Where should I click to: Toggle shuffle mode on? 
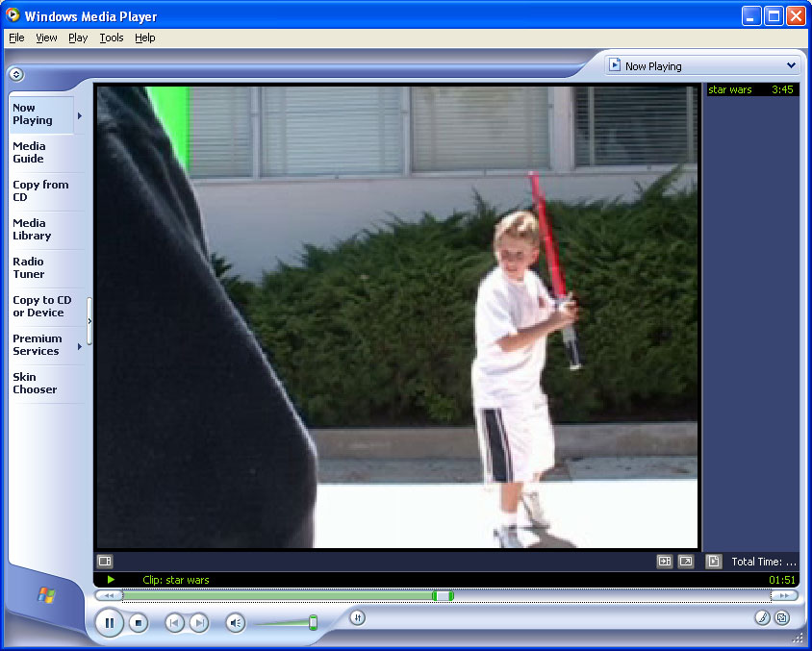coord(357,617)
